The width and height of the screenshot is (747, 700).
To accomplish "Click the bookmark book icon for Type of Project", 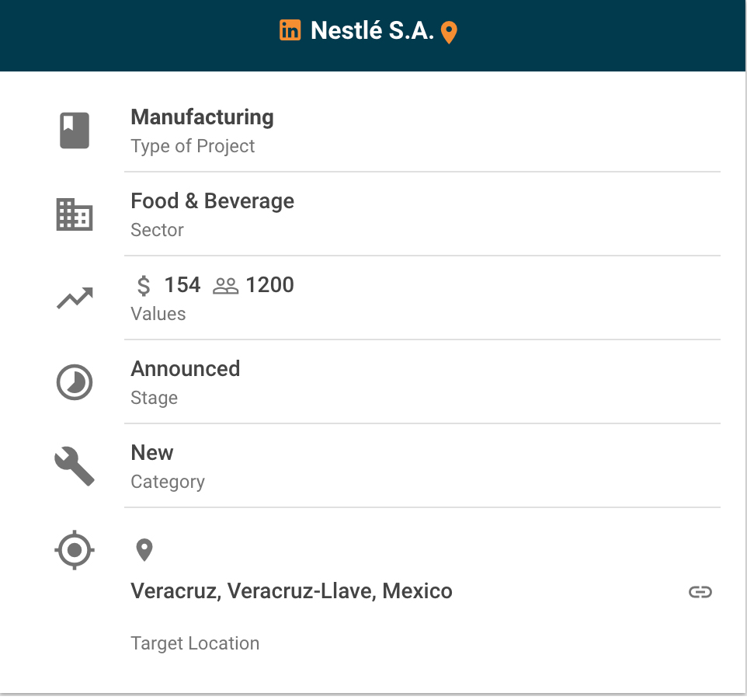I will click(75, 131).
